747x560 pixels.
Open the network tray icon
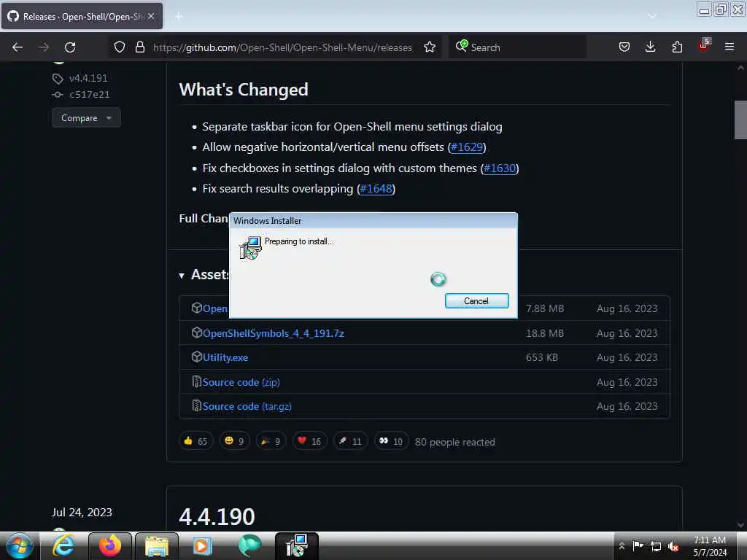656,547
